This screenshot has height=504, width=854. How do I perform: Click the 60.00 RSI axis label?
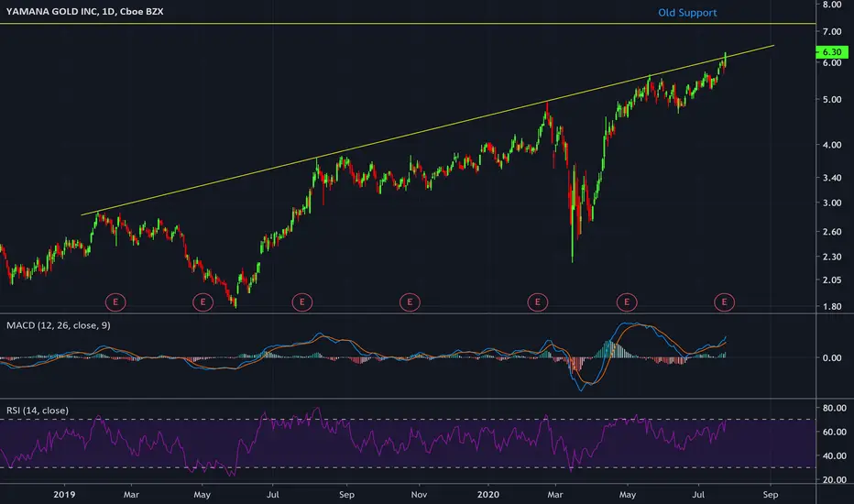835,433
